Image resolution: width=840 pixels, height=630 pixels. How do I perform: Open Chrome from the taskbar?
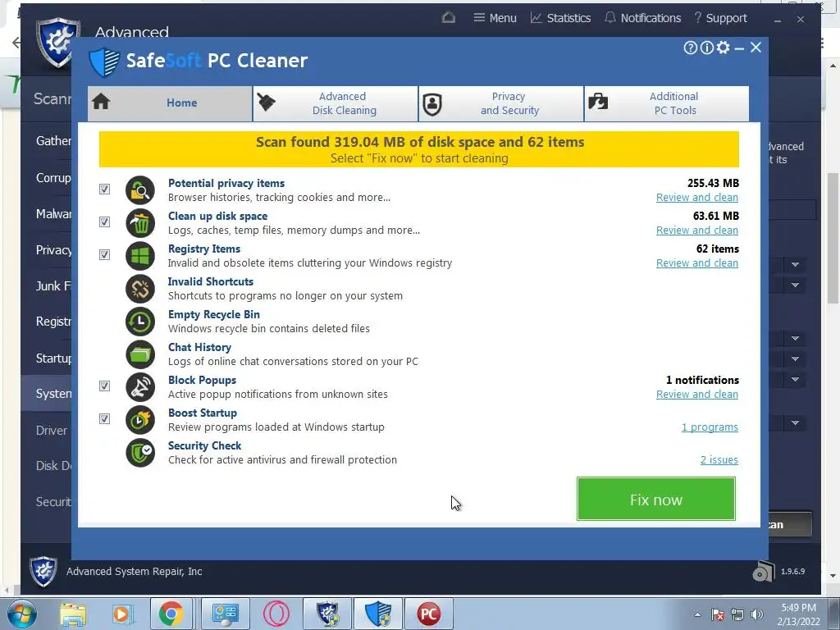pyautogui.click(x=171, y=614)
